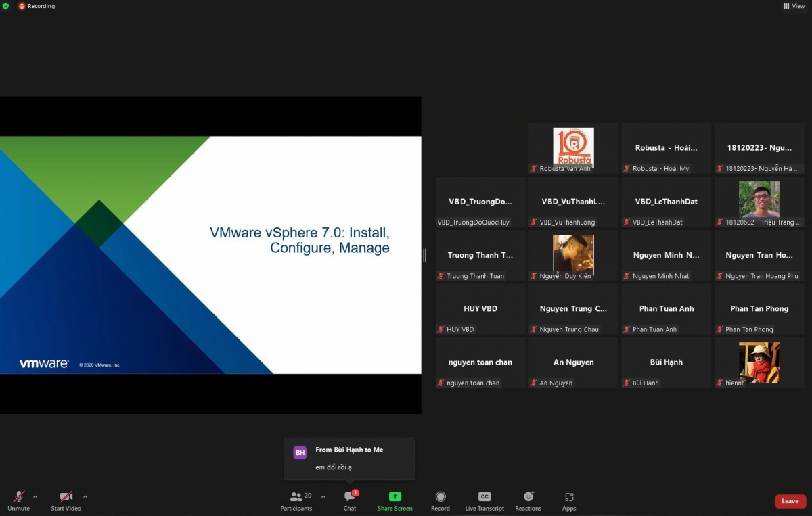Select hiennt's video tile
812x516 pixels.
tap(759, 362)
